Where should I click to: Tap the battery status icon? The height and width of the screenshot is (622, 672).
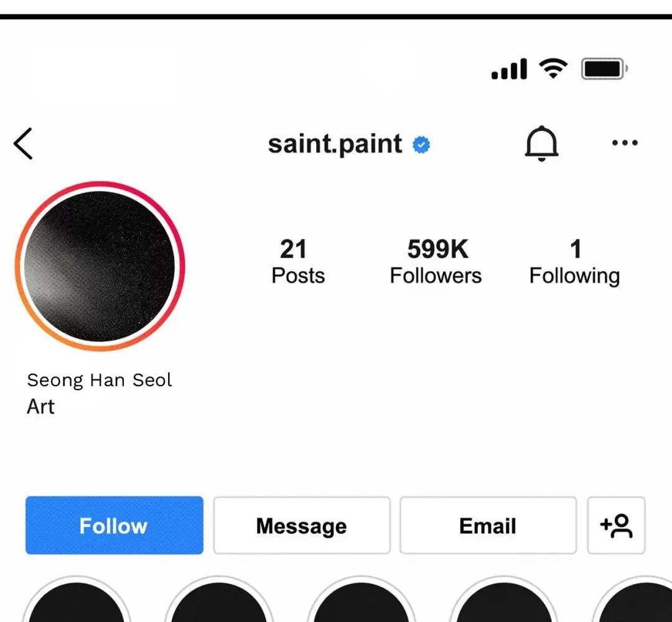(604, 68)
